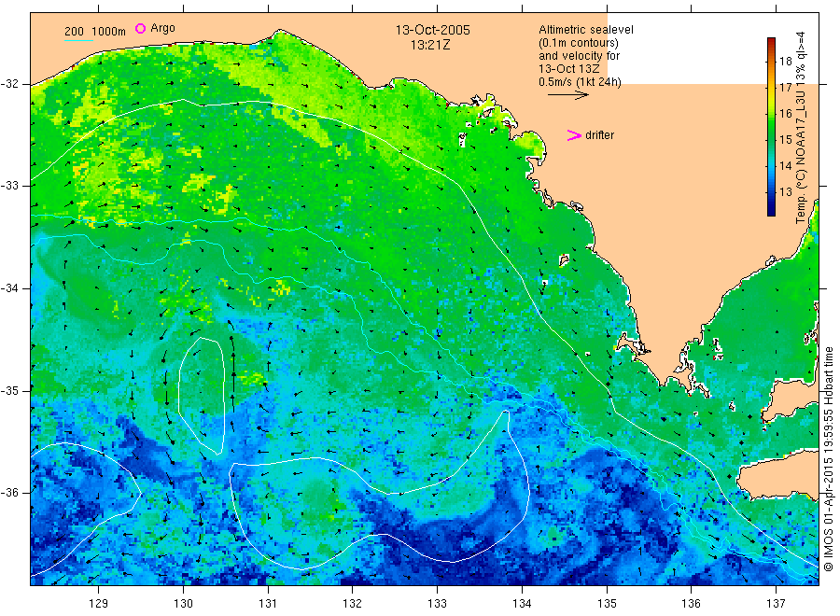Click the 15 value on color scale

pyautogui.click(x=785, y=139)
